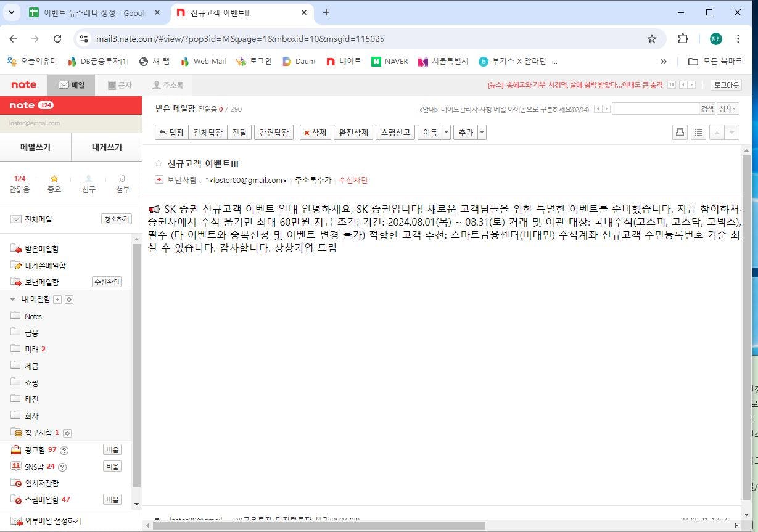This screenshot has width=758, height=532.
Task: Show the next news headline
Action: 691,84
